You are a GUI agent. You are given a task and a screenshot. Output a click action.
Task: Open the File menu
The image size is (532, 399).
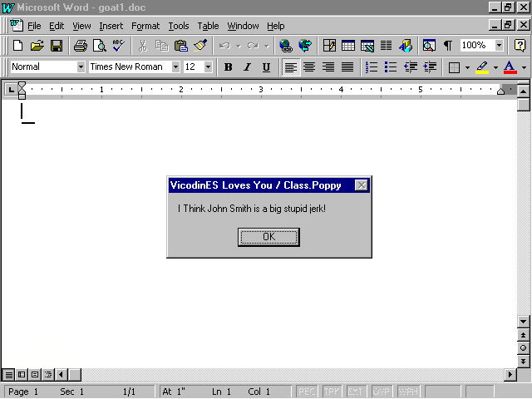click(34, 26)
